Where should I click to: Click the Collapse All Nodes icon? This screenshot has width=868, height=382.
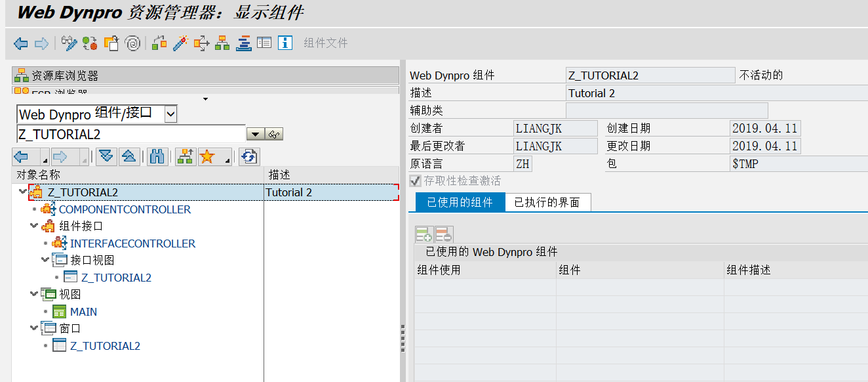pos(129,156)
